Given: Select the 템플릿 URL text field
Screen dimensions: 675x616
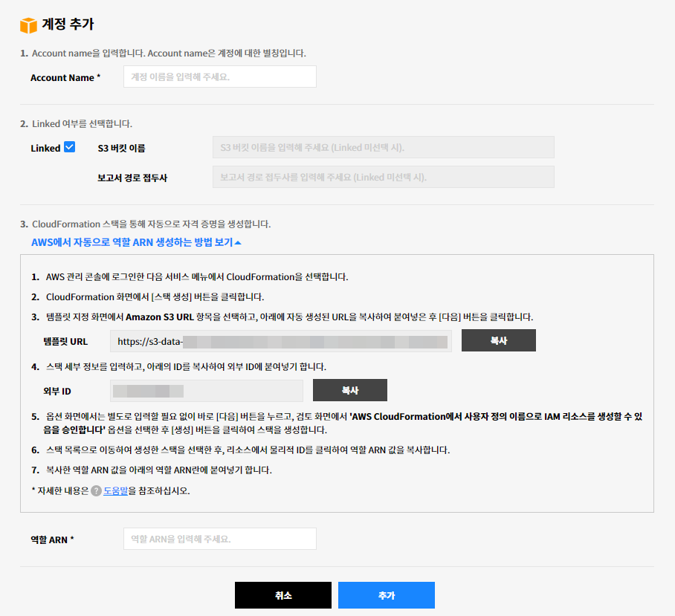Looking at the screenshot, I should (x=281, y=341).
